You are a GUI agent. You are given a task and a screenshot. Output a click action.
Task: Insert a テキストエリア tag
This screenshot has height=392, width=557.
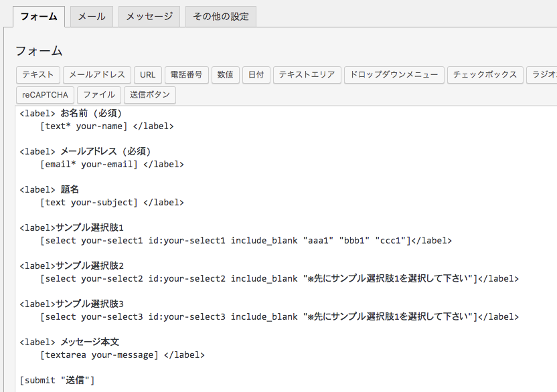click(x=307, y=74)
